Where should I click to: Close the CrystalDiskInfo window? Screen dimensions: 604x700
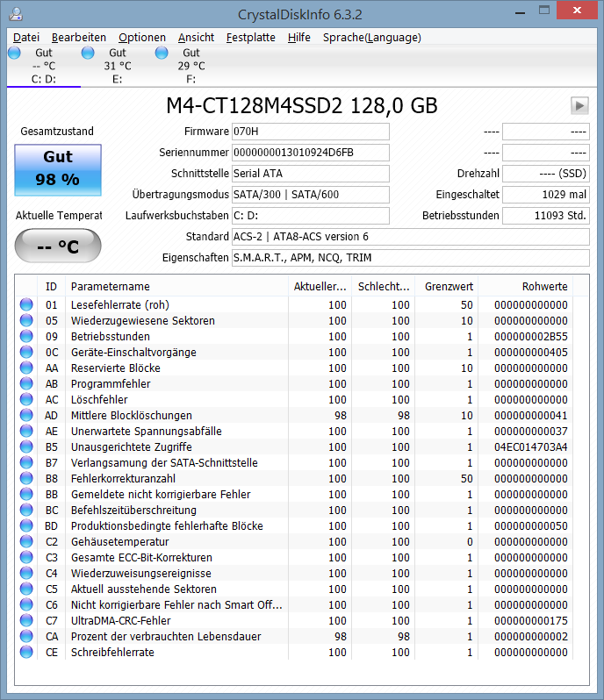pyautogui.click(x=577, y=10)
